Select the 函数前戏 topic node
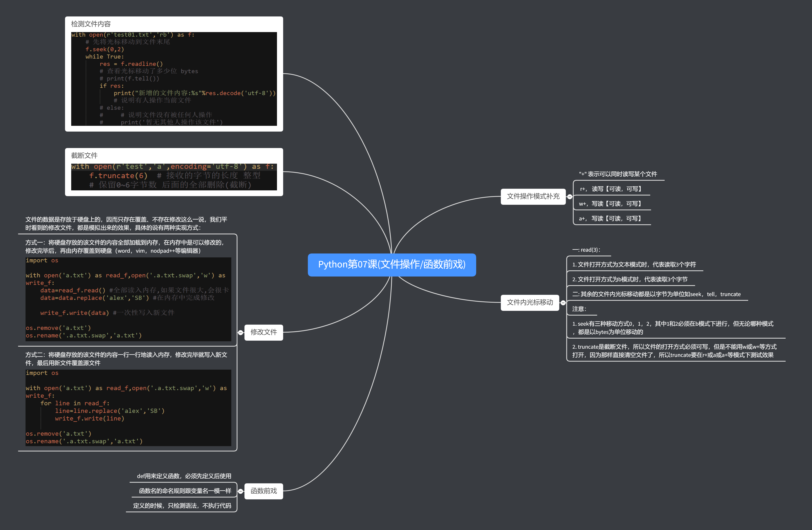812x530 pixels. [264, 491]
